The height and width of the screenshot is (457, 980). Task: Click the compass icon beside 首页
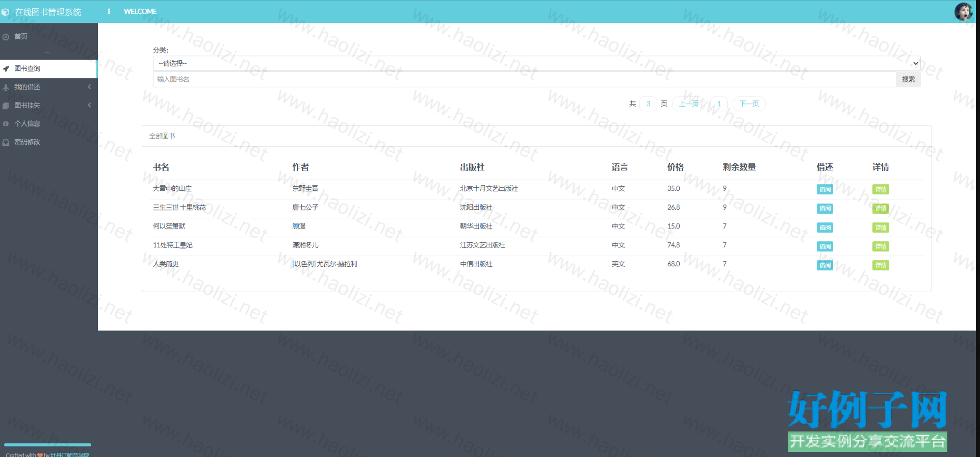[x=6, y=37]
